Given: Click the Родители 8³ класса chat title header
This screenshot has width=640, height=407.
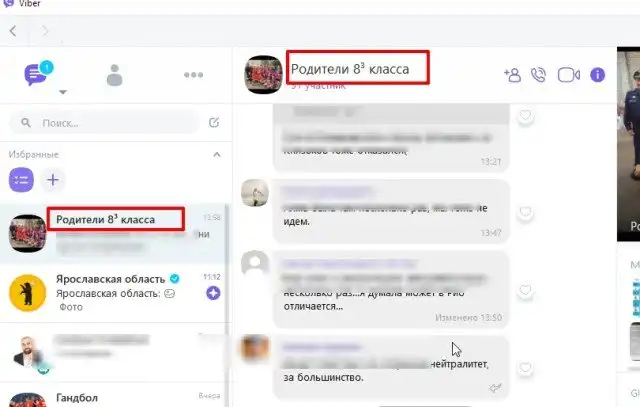Looking at the screenshot, I should click(x=350, y=69).
